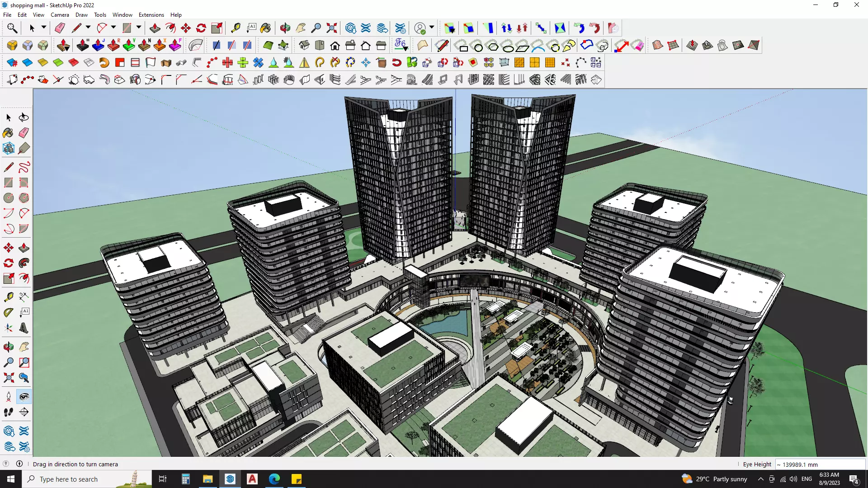Choose the Freehand draw tool

[24, 167]
